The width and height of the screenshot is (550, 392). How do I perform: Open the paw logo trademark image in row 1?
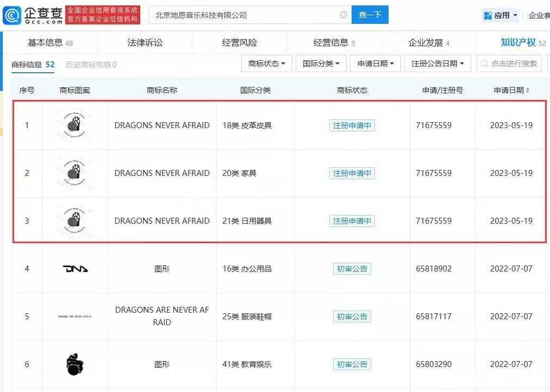pyautogui.click(x=75, y=125)
